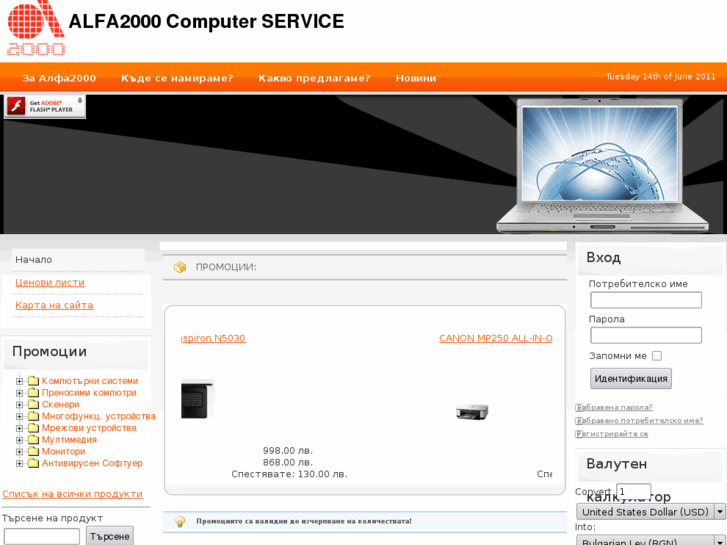Select Начало in the side menu
This screenshot has height=545, width=727.
[33, 260]
